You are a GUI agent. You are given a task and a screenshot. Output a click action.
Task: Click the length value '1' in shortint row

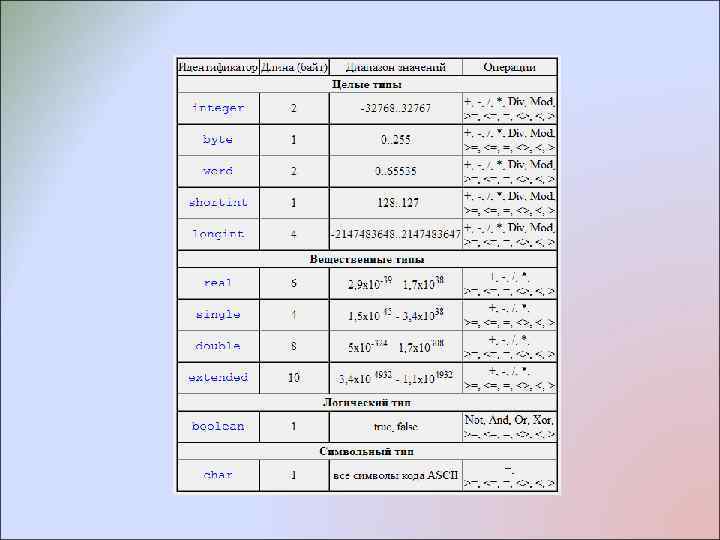pos(294,202)
